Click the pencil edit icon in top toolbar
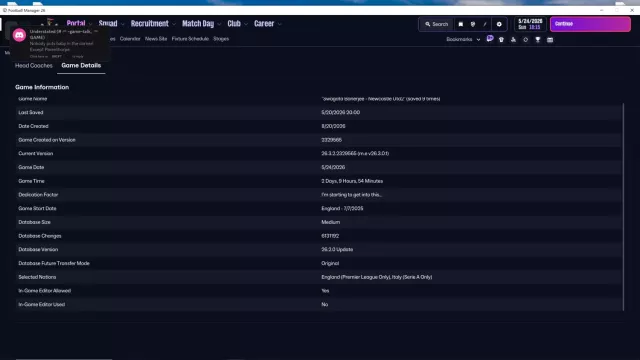Viewport: 640px width, 360px height. 485,24
